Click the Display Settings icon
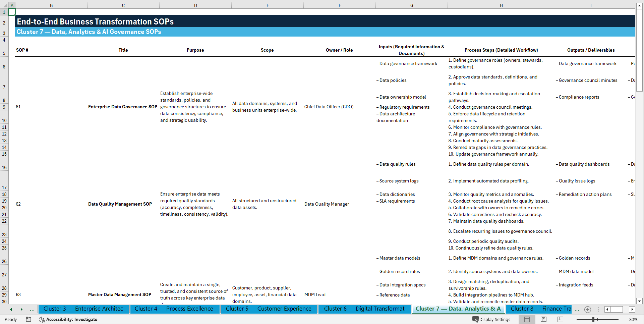The height and width of the screenshot is (324, 644). [476, 319]
